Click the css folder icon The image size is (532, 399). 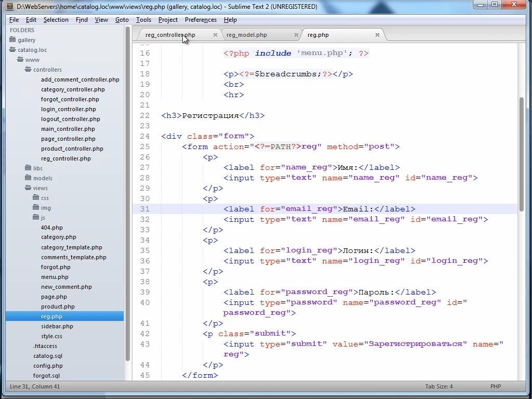pos(36,197)
